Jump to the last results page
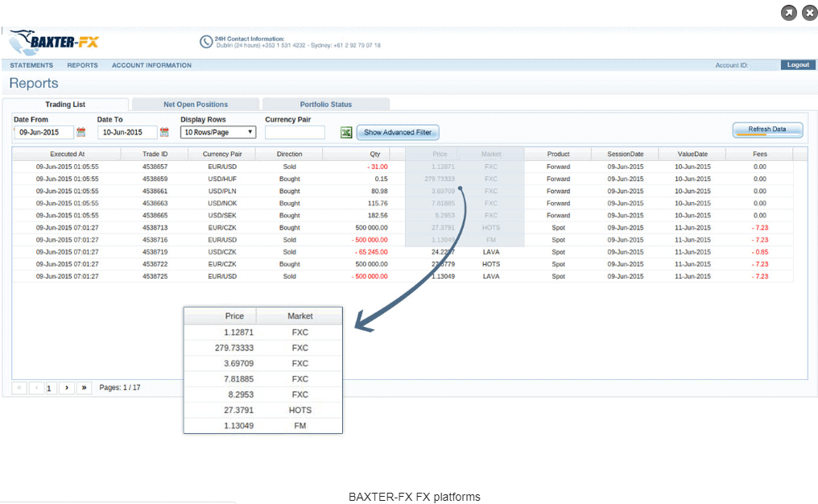Viewport: 818px width, 504px height. click(84, 388)
